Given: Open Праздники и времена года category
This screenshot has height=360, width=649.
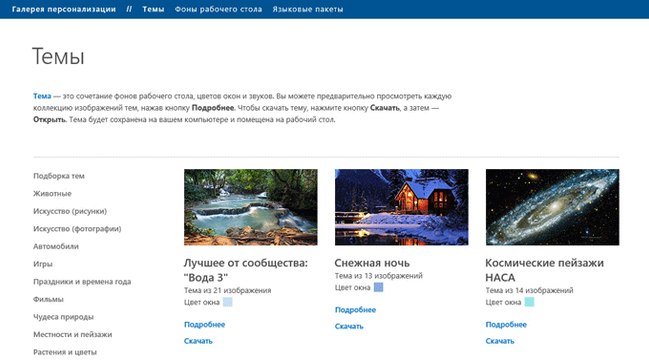Looking at the screenshot, I should tap(82, 282).
